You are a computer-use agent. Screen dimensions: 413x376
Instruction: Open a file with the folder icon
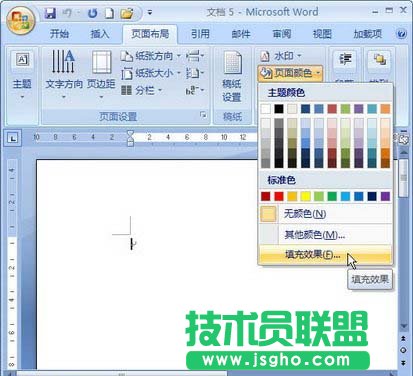(x=127, y=13)
